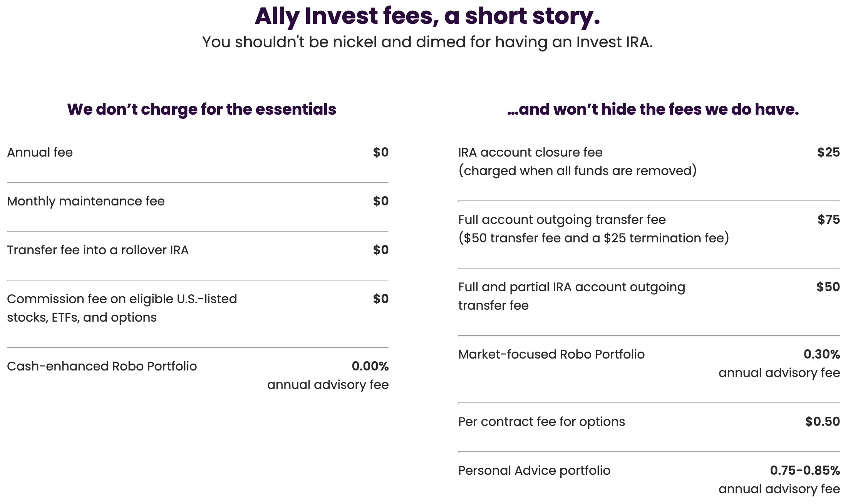Click the "nickel and dimed" subtitle text
Screen dimensions: 848x504
(x=427, y=42)
